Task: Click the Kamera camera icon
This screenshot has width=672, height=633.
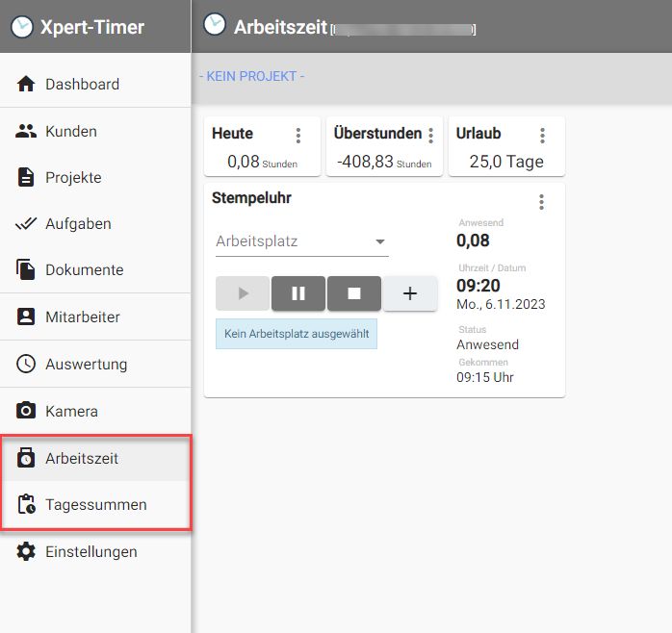Action: [26, 411]
